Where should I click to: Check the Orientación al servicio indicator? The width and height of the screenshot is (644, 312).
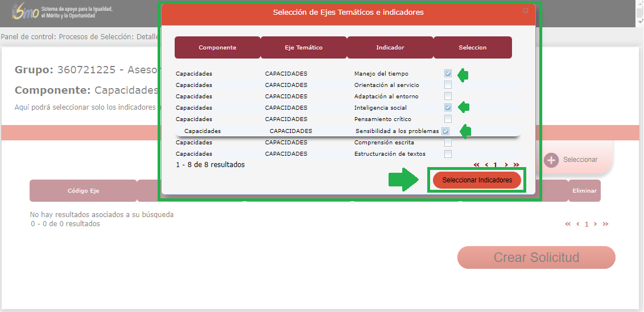[x=448, y=85]
